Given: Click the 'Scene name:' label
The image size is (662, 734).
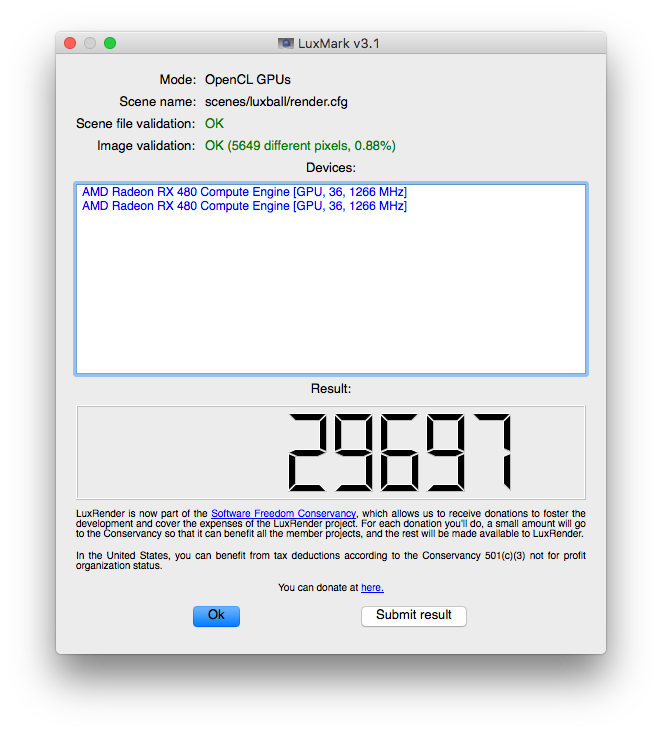Looking at the screenshot, I should [x=157, y=102].
